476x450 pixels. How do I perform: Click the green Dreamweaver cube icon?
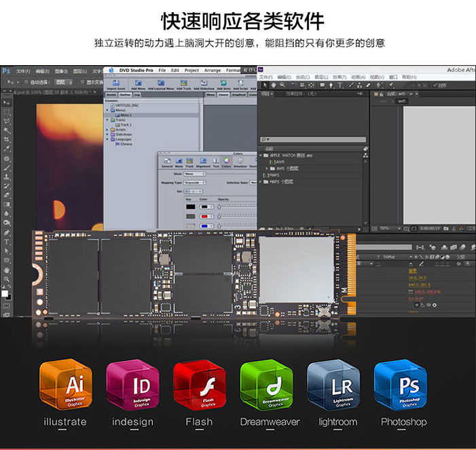tap(267, 385)
